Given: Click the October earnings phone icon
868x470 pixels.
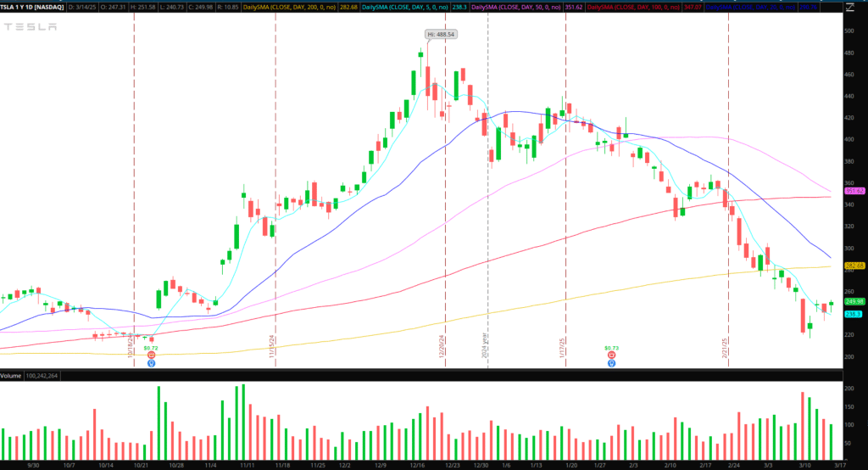Looking at the screenshot, I should [151, 355].
